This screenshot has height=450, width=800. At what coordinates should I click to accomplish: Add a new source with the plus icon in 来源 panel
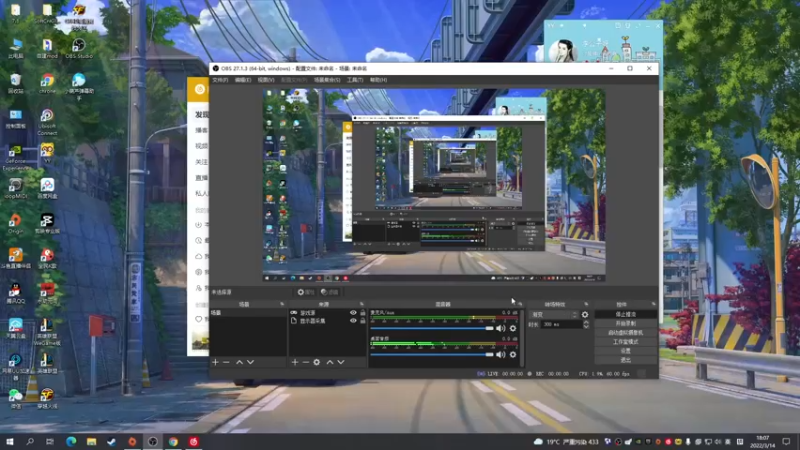295,362
